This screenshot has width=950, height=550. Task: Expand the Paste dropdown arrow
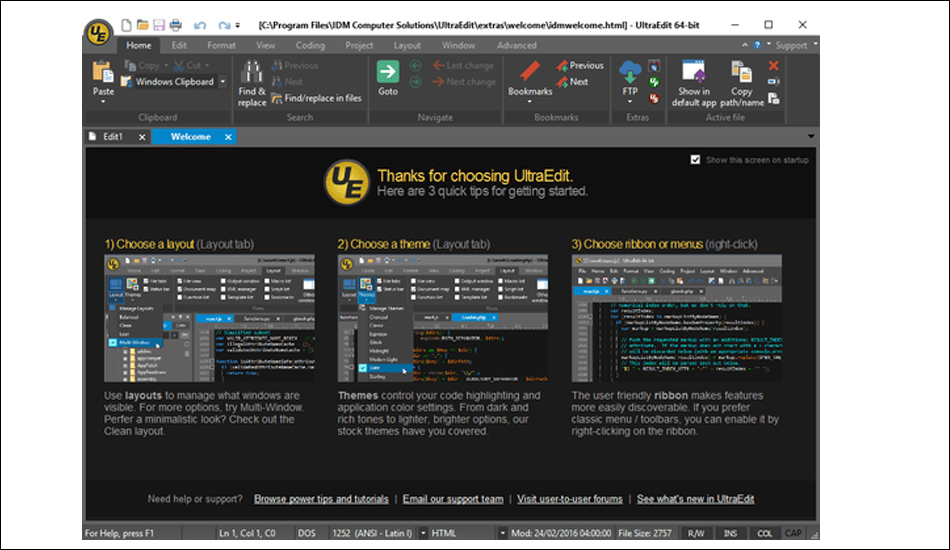(x=103, y=102)
